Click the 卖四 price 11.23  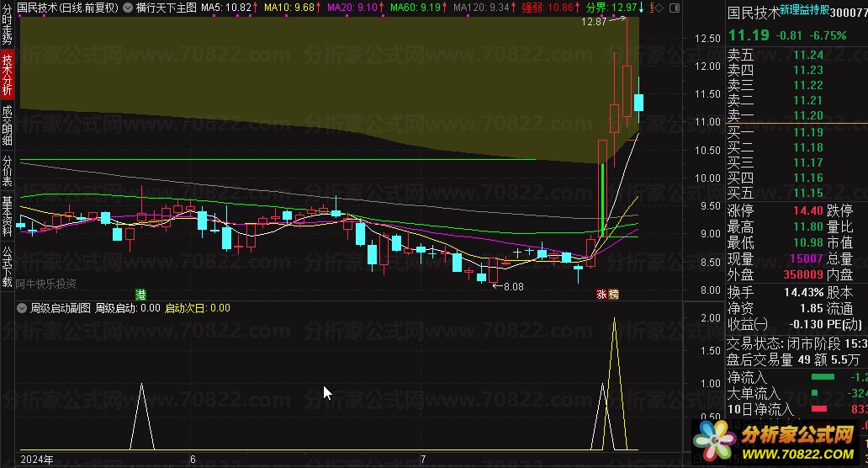[808, 70]
